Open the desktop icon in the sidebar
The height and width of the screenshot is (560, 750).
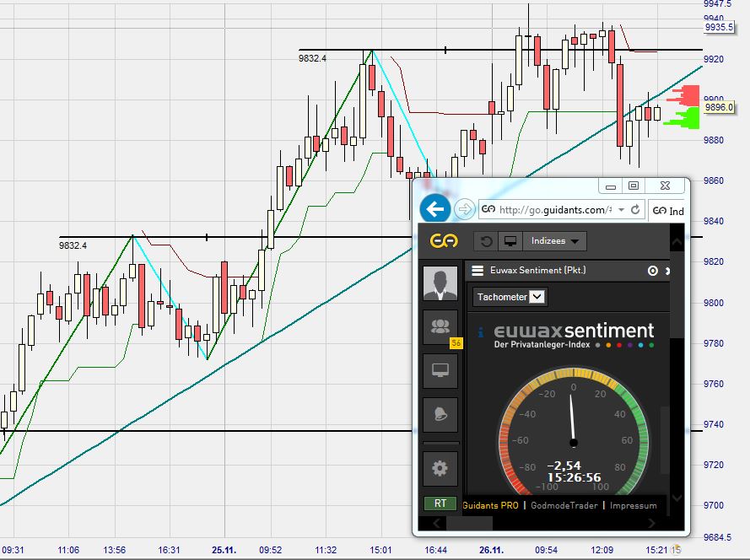440,370
